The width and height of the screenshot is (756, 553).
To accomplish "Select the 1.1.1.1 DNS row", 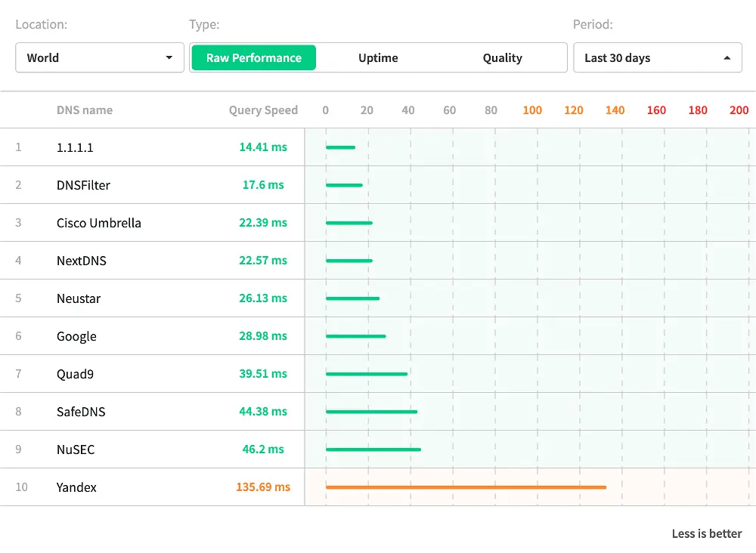I will [x=75, y=147].
